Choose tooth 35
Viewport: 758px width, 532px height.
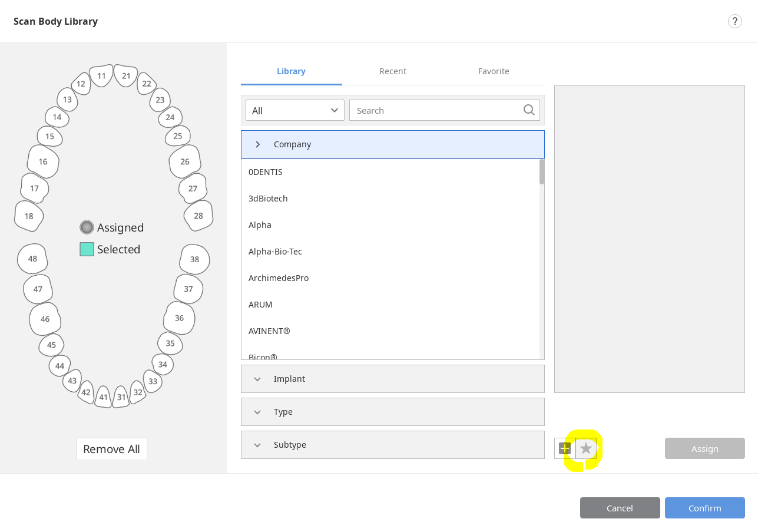pos(170,343)
